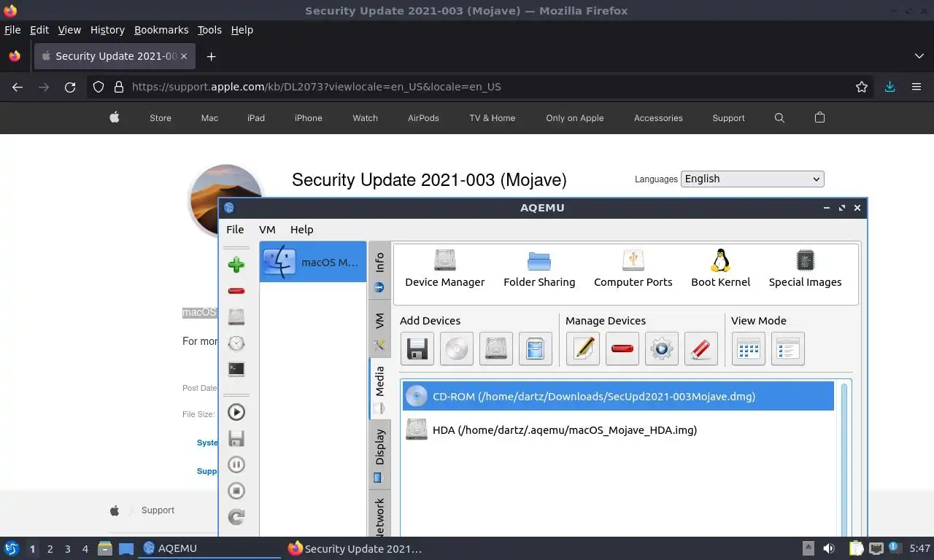
Task: Add a storage device with blue drive icon
Action: pyautogui.click(x=536, y=349)
